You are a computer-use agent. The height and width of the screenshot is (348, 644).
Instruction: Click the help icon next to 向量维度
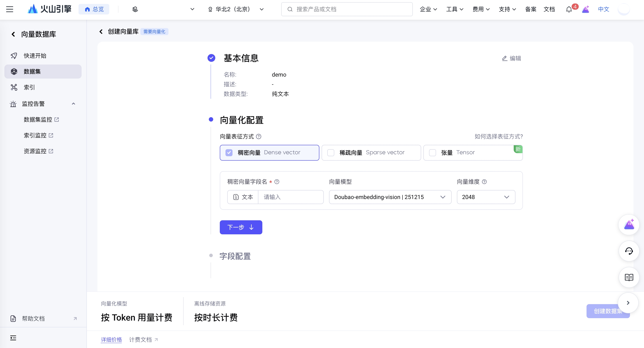pos(484,182)
